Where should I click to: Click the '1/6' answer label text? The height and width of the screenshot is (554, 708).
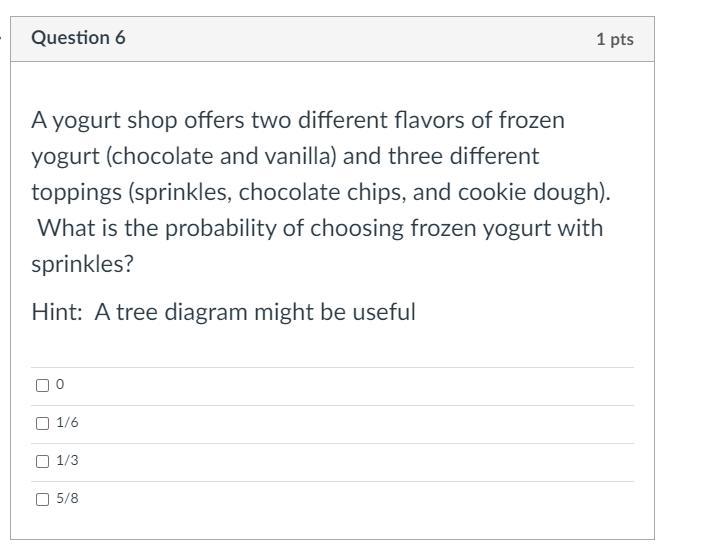(68, 423)
